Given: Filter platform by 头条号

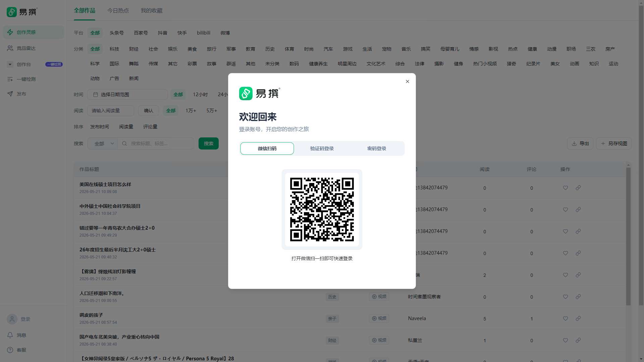Looking at the screenshot, I should point(116,33).
